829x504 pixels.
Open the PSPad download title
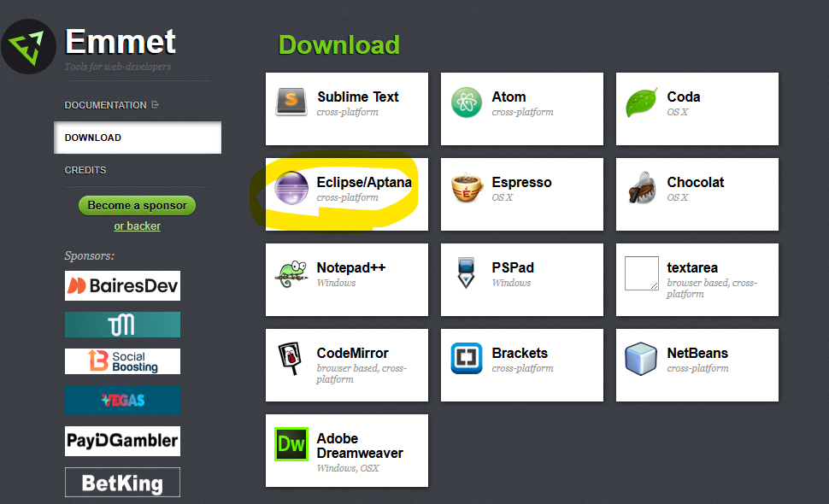(x=513, y=267)
